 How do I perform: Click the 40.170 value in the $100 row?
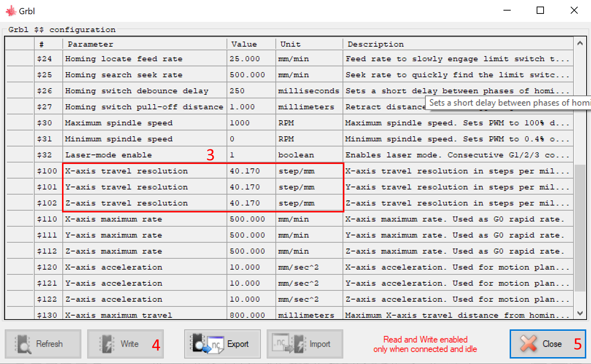[251, 171]
